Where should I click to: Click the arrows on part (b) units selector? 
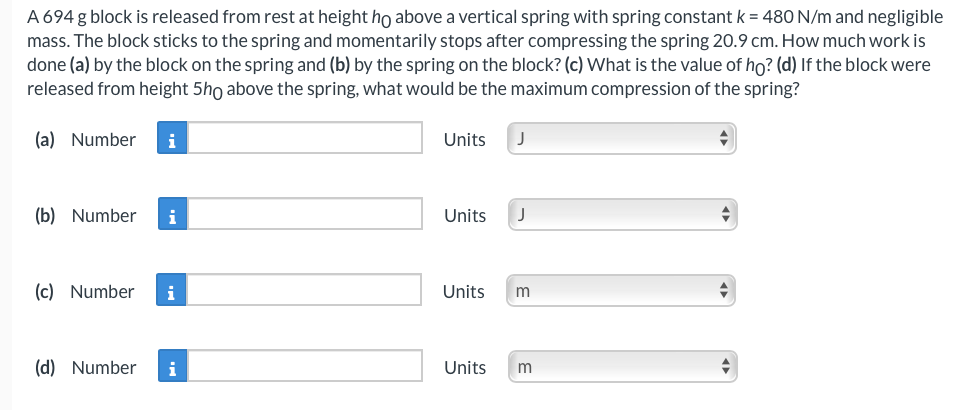pyautogui.click(x=725, y=216)
